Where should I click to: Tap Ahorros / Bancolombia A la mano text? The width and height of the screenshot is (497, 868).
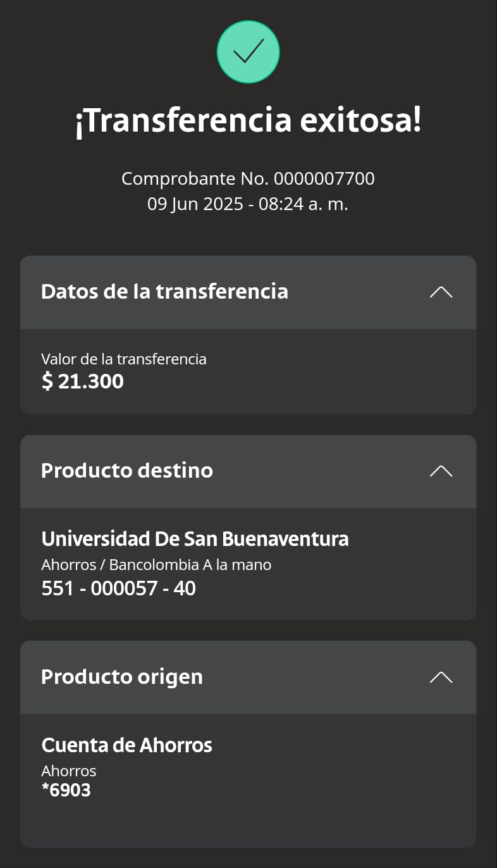[x=156, y=564]
